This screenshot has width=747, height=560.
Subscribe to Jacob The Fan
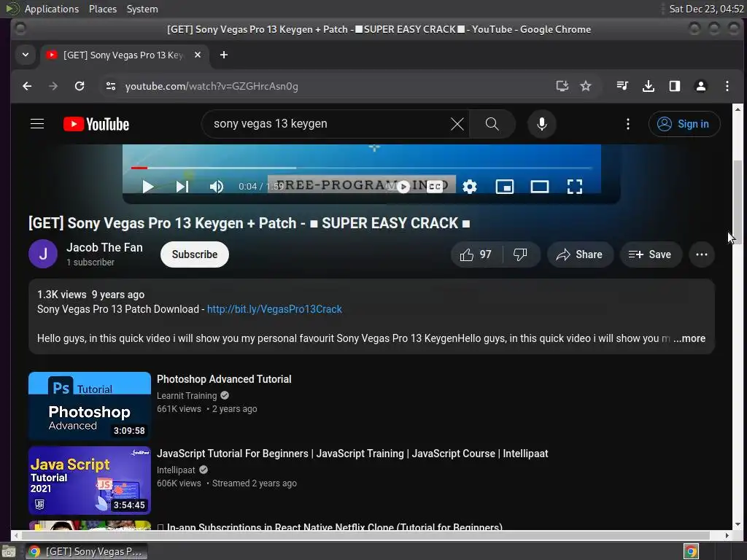pos(194,254)
